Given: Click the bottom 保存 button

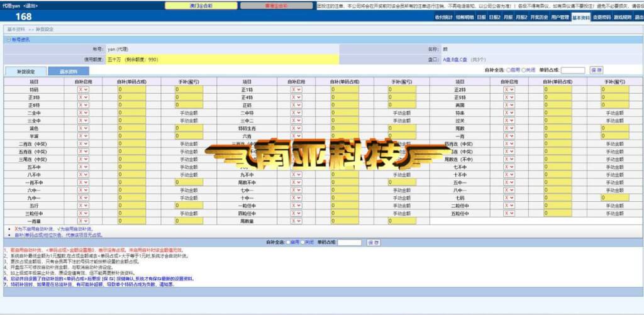Looking at the screenshot, I should tap(374, 243).
